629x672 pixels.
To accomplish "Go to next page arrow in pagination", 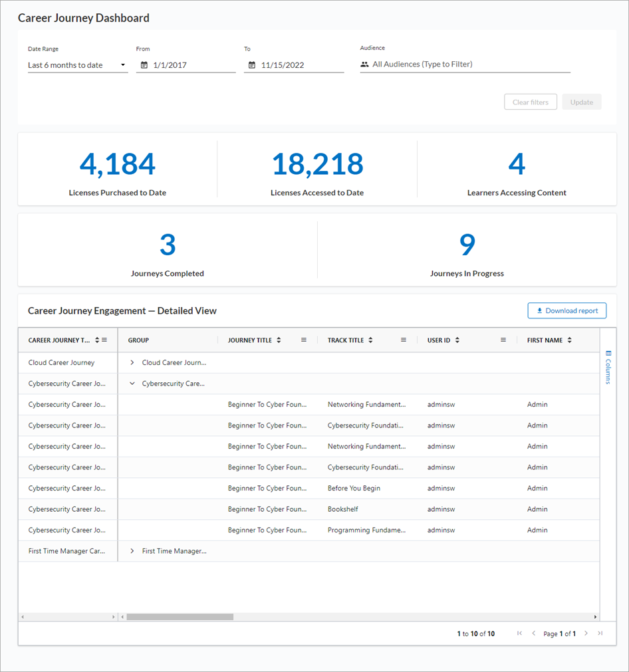I will click(586, 633).
